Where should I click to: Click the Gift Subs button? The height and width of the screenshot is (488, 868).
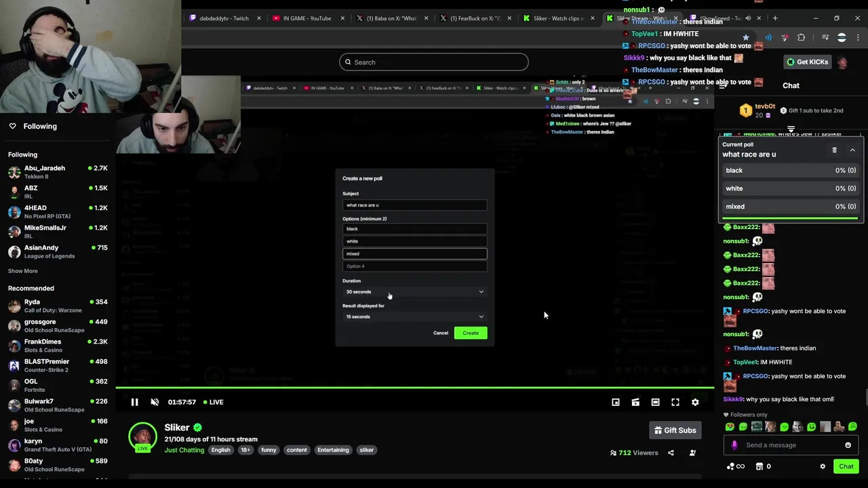[x=675, y=430]
